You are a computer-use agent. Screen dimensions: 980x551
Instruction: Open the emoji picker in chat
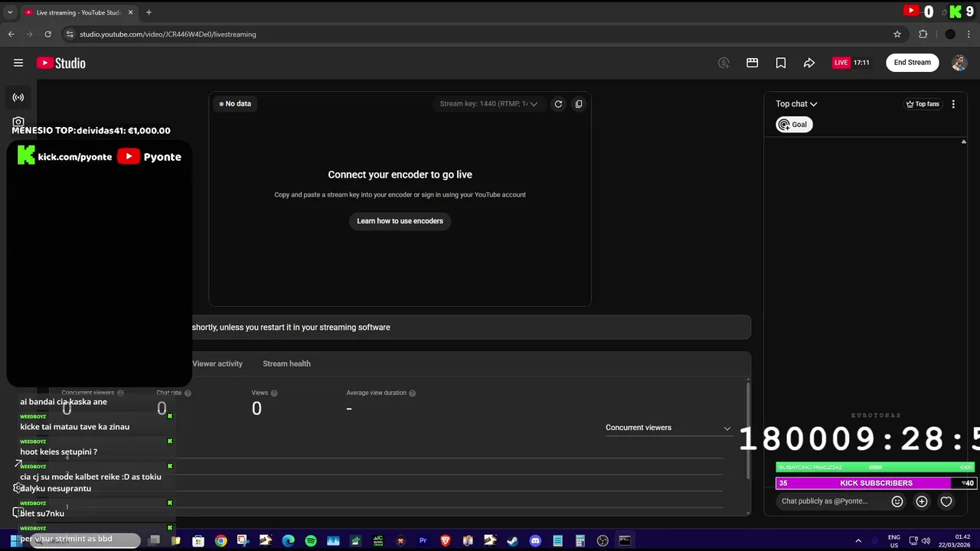tap(897, 501)
